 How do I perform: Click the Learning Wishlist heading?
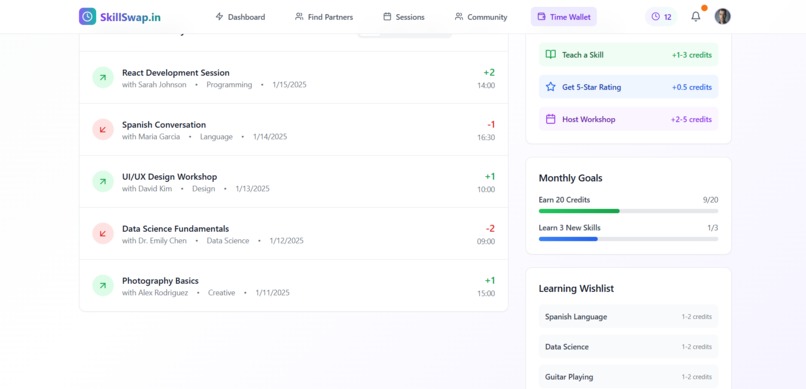click(576, 288)
